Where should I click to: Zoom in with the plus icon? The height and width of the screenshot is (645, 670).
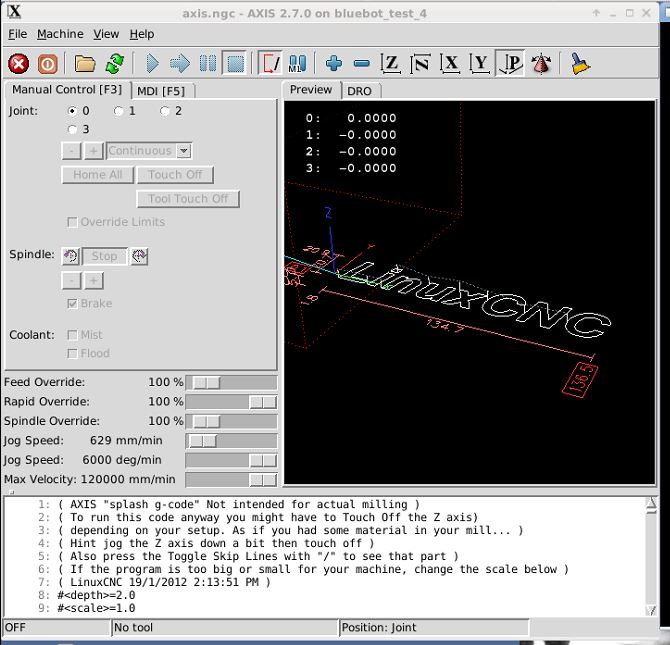[x=334, y=64]
